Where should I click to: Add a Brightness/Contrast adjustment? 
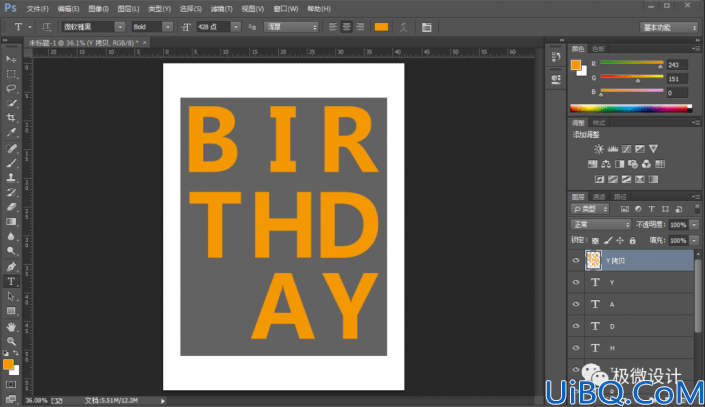599,149
